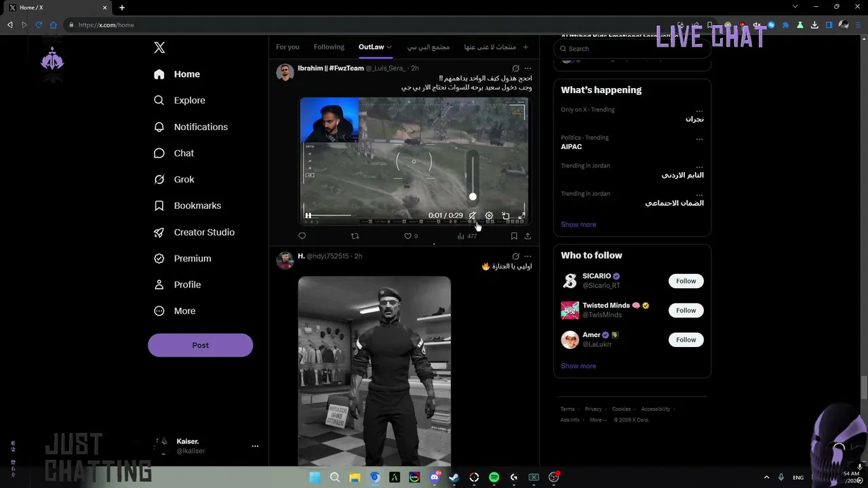Image resolution: width=868 pixels, height=488 pixels.
Task: Enter fullscreen on the video
Action: (521, 216)
